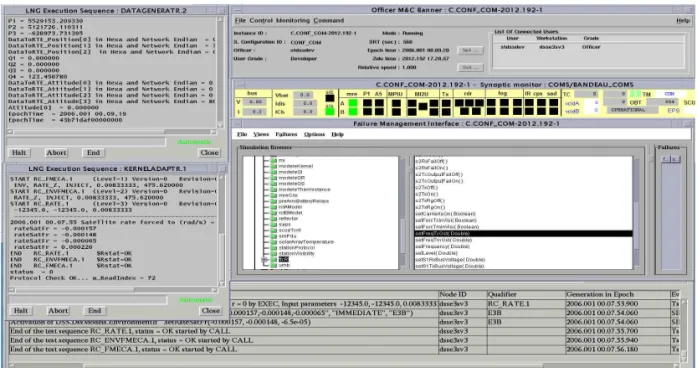Open the Views menu
697x368 pixels.
point(261,134)
